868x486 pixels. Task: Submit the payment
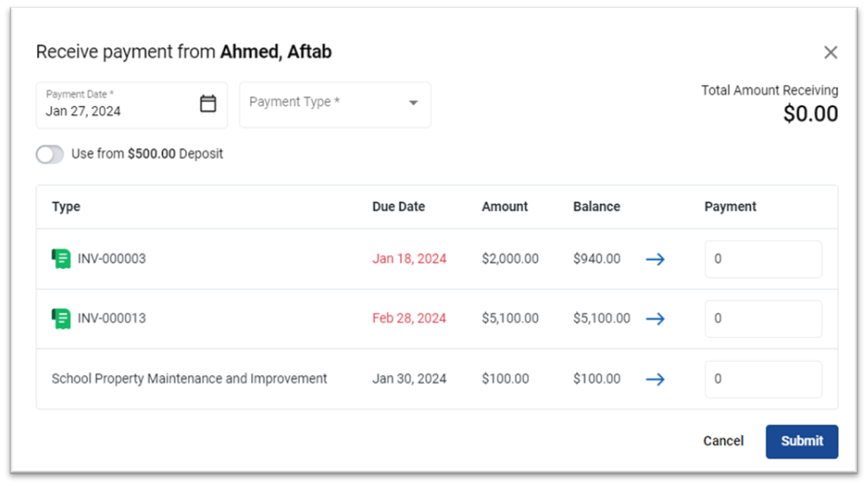tap(802, 441)
